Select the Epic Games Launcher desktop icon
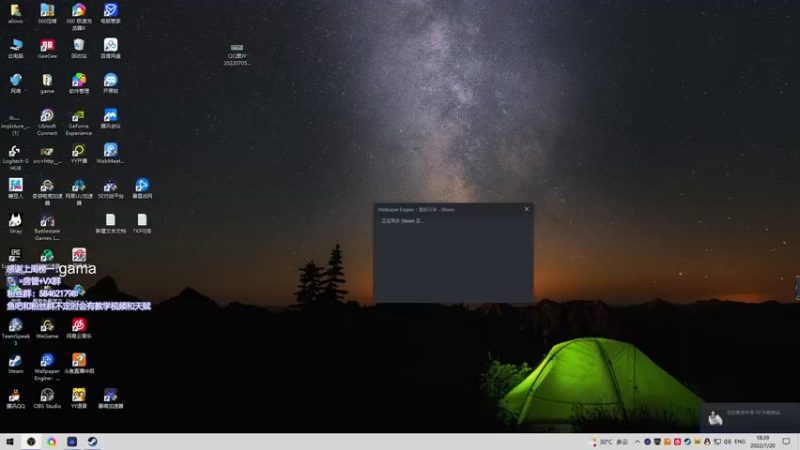The width and height of the screenshot is (800, 450). 15,257
